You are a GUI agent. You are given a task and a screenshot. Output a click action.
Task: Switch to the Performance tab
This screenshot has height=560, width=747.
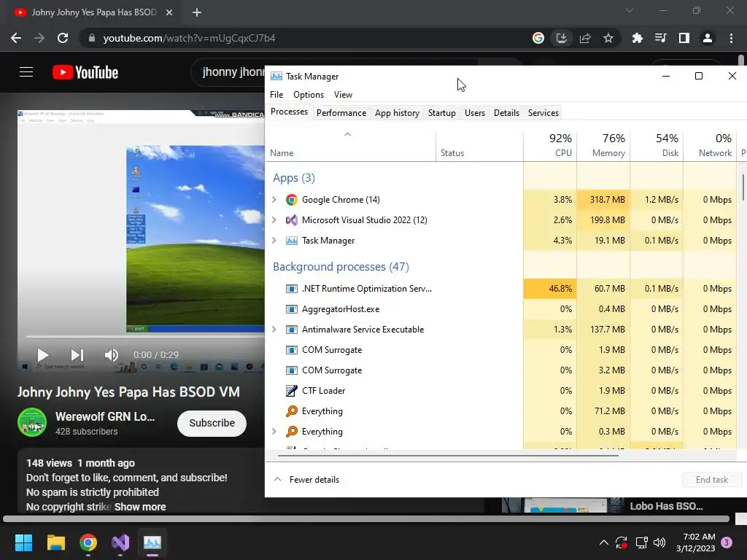click(x=341, y=113)
